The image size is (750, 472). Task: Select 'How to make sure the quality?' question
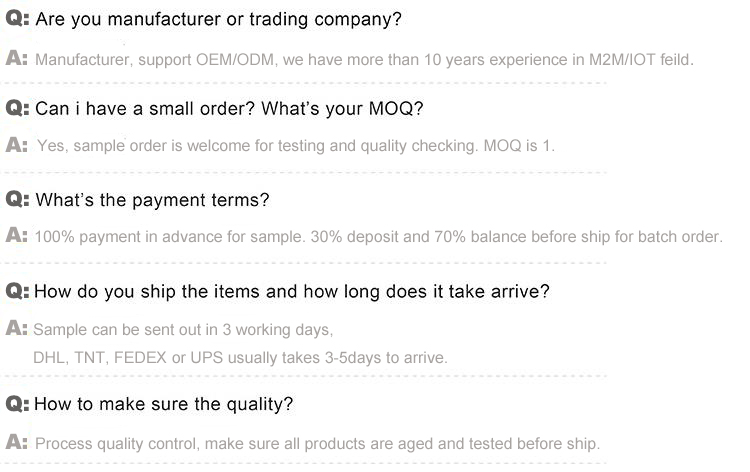point(164,405)
